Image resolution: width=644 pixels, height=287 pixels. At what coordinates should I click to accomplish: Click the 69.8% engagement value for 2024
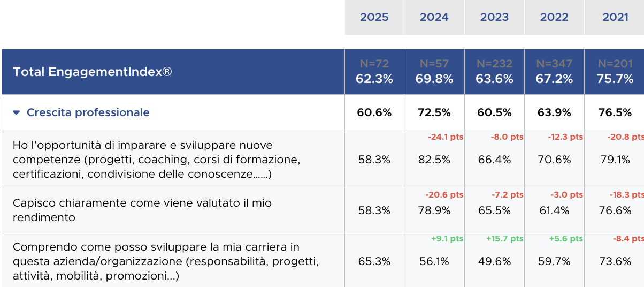(434, 79)
